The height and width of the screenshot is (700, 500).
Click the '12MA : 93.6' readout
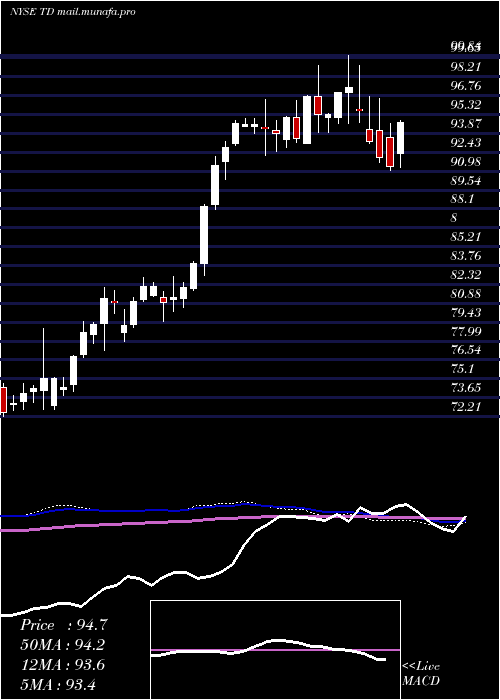click(62, 665)
